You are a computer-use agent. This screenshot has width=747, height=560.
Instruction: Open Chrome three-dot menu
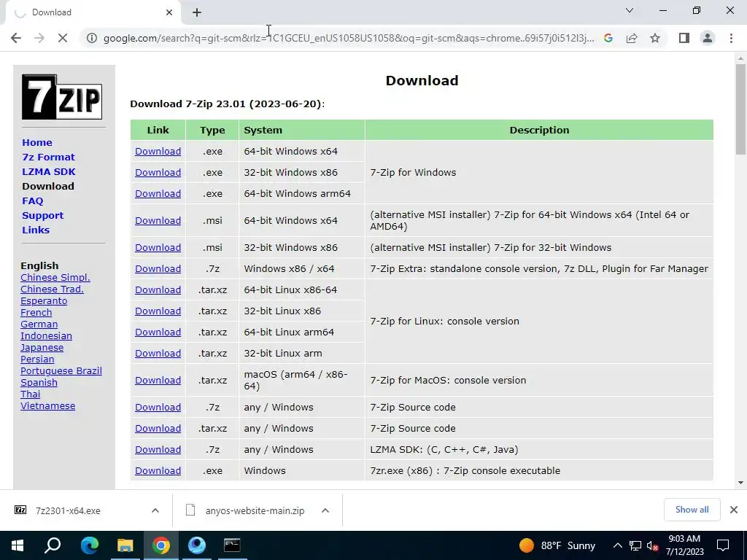731,38
